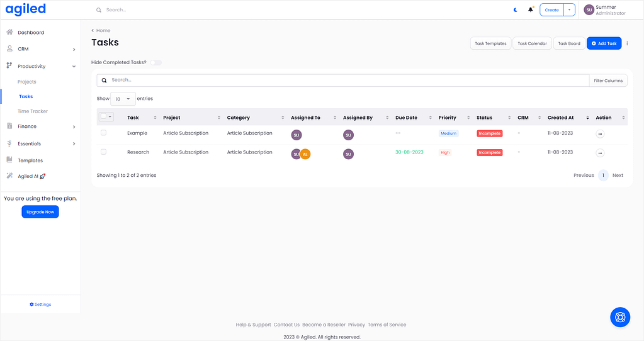The image size is (644, 341).
Task: Click the Next pagination link
Action: pyautogui.click(x=618, y=176)
